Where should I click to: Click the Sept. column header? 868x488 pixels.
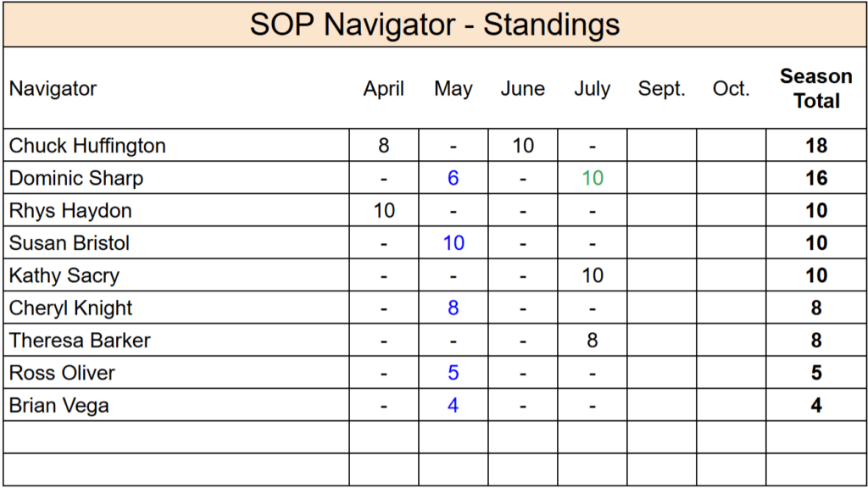click(661, 88)
